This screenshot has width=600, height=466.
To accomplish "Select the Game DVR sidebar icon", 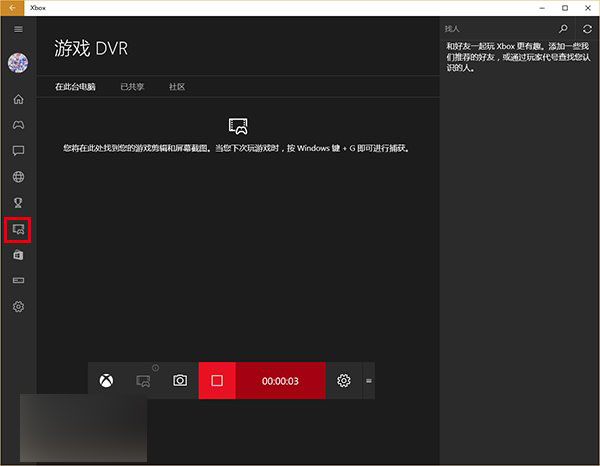I will (x=18, y=230).
